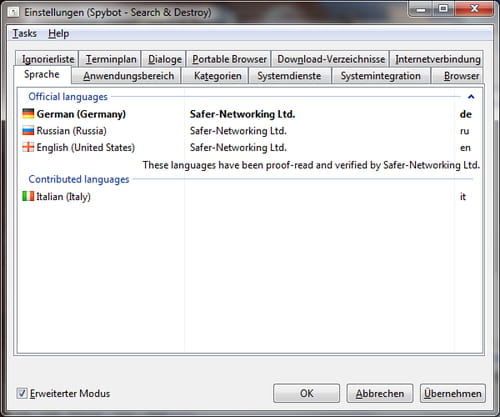Click the proof-read and verified note text

tap(311, 165)
